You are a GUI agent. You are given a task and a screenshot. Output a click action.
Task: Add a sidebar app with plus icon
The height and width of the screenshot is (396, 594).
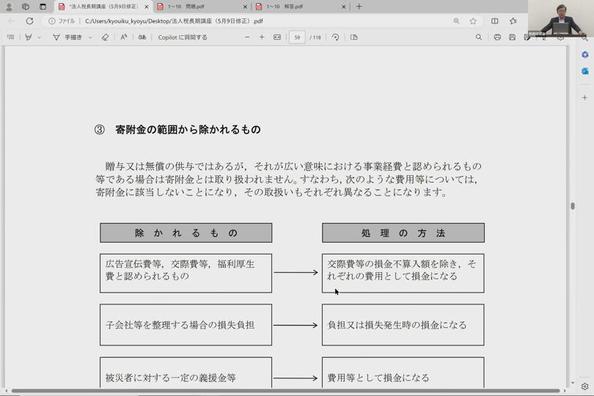[585, 97]
